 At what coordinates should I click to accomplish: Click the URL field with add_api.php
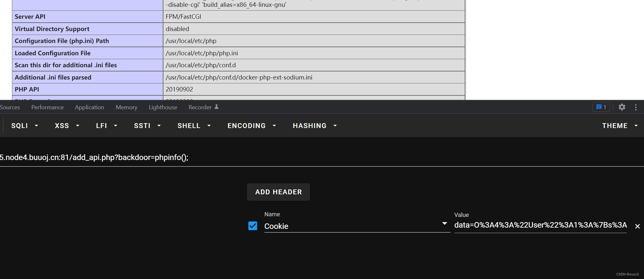click(322, 157)
